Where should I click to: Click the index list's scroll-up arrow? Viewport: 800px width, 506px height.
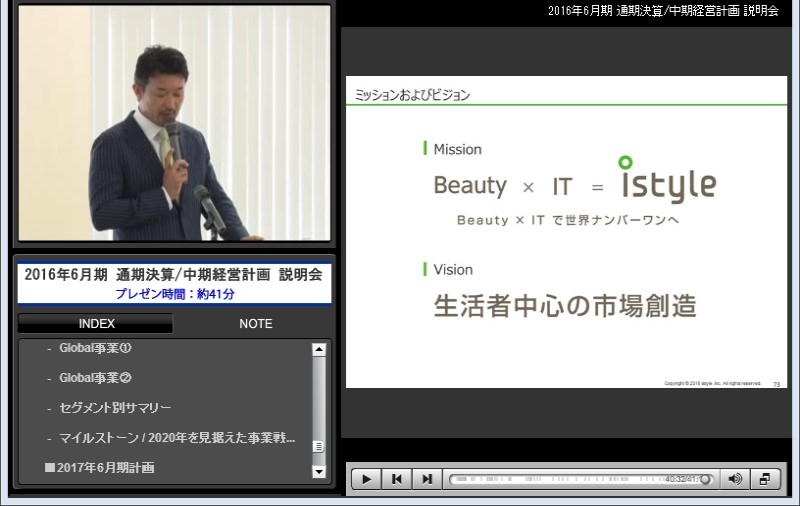click(319, 349)
